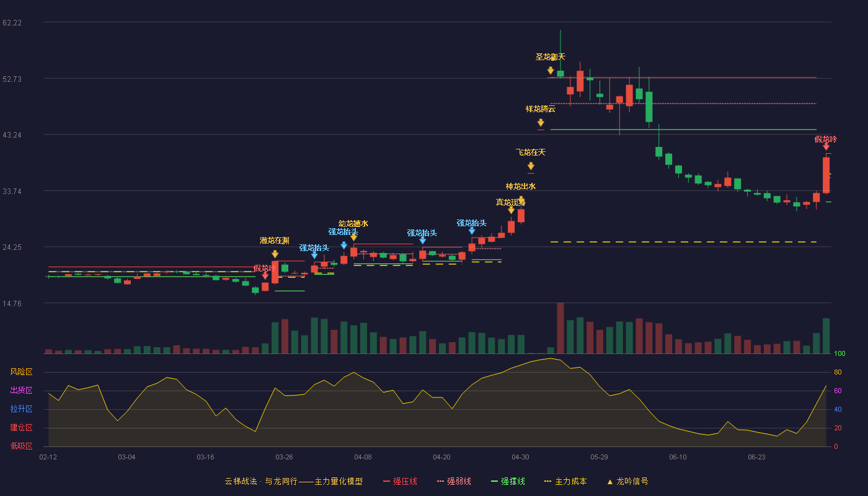Click the 强龙抬头 arrow just before 真龙现身
This screenshot has height=496, width=868.
point(472,231)
